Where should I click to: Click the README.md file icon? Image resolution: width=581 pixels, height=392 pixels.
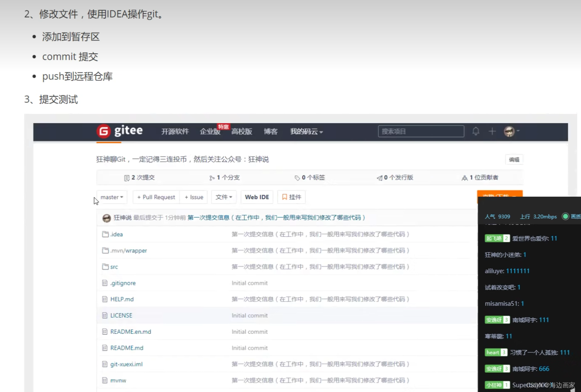click(x=105, y=348)
